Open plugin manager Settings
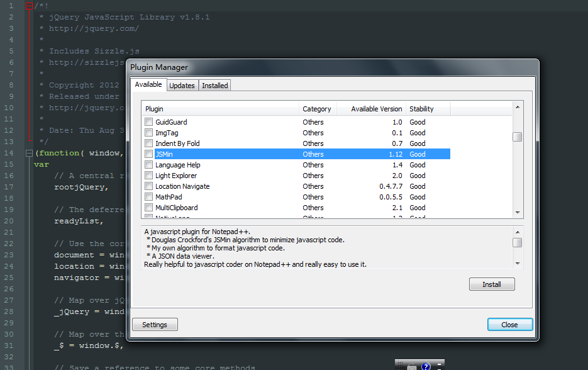This screenshot has height=370, width=588. coord(155,325)
